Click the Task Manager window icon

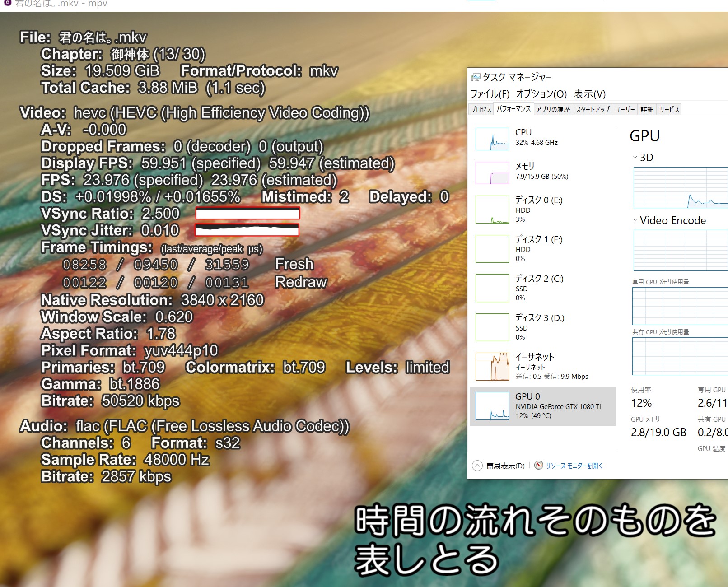476,77
